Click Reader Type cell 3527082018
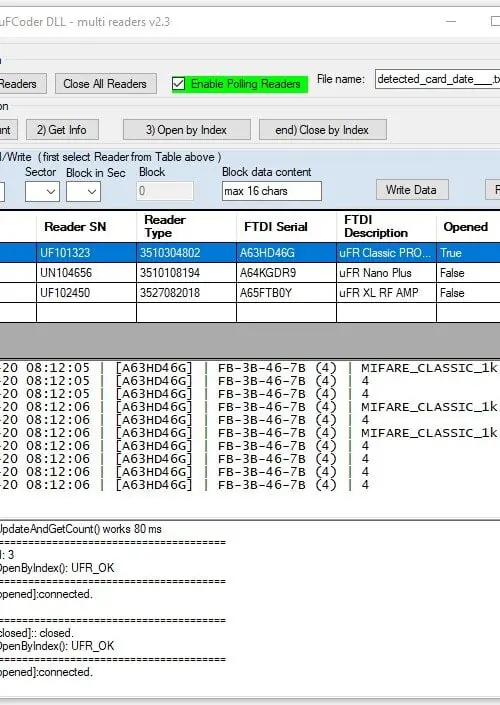The height and width of the screenshot is (705, 500). pyautogui.click(x=186, y=293)
